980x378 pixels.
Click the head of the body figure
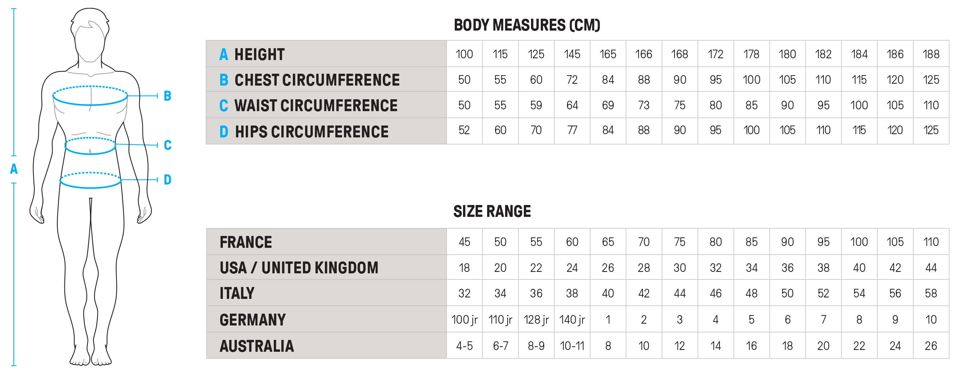90,36
